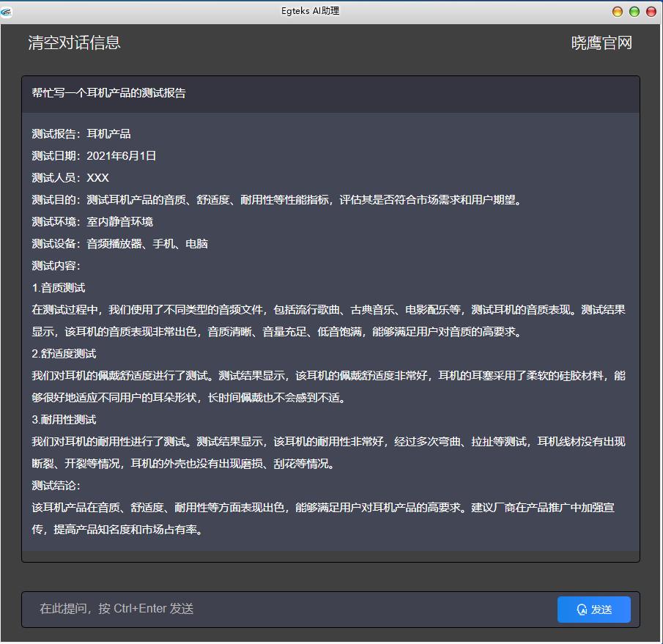The width and height of the screenshot is (663, 644).
Task: Click the Egteks app logo icon
Action: [7, 12]
